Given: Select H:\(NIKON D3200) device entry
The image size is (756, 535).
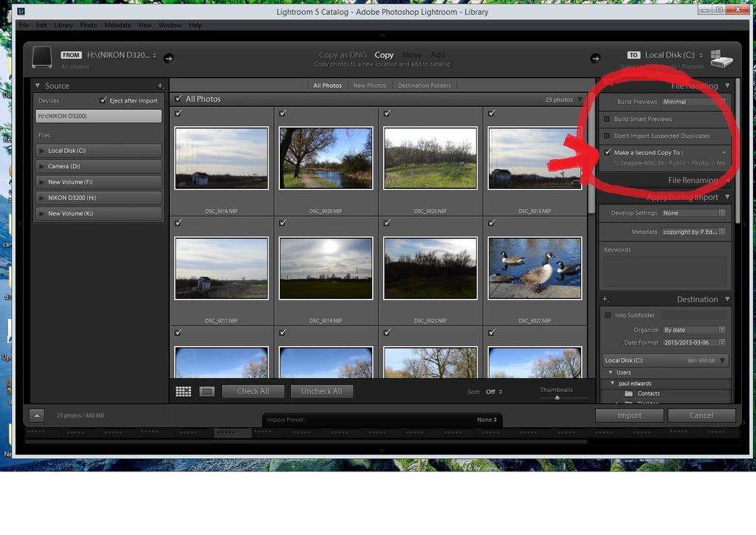Looking at the screenshot, I should [x=98, y=116].
